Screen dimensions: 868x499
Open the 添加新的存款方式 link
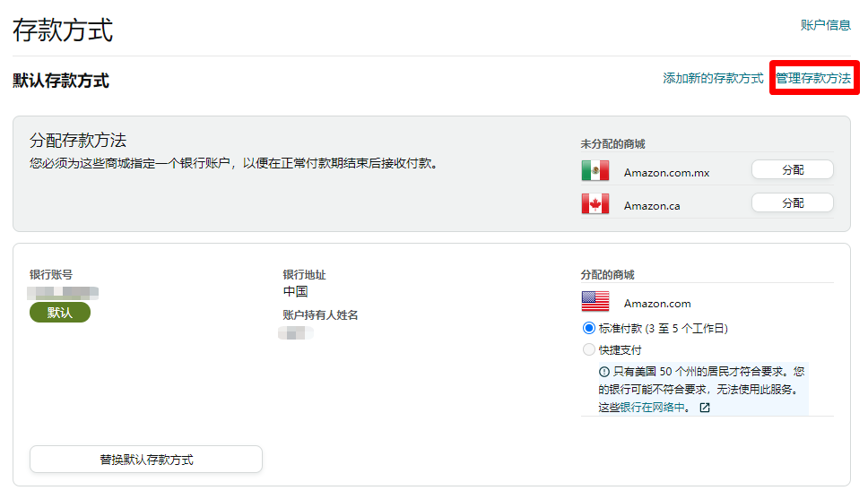click(713, 79)
